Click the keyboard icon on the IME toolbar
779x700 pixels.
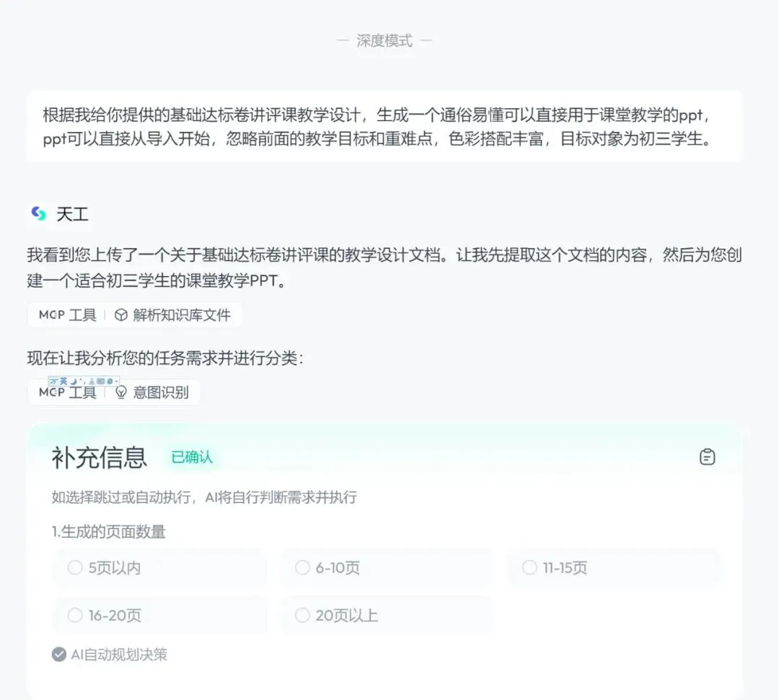101,381
